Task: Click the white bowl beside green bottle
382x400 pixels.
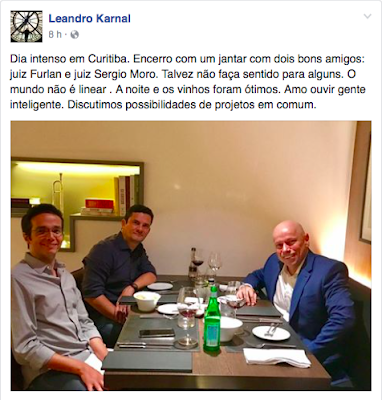Action: [x=231, y=329]
